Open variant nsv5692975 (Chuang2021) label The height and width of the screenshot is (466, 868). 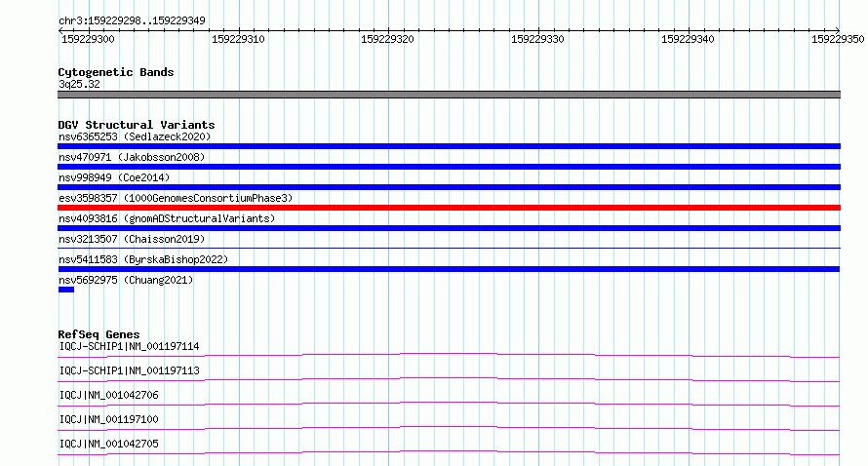coord(126,280)
